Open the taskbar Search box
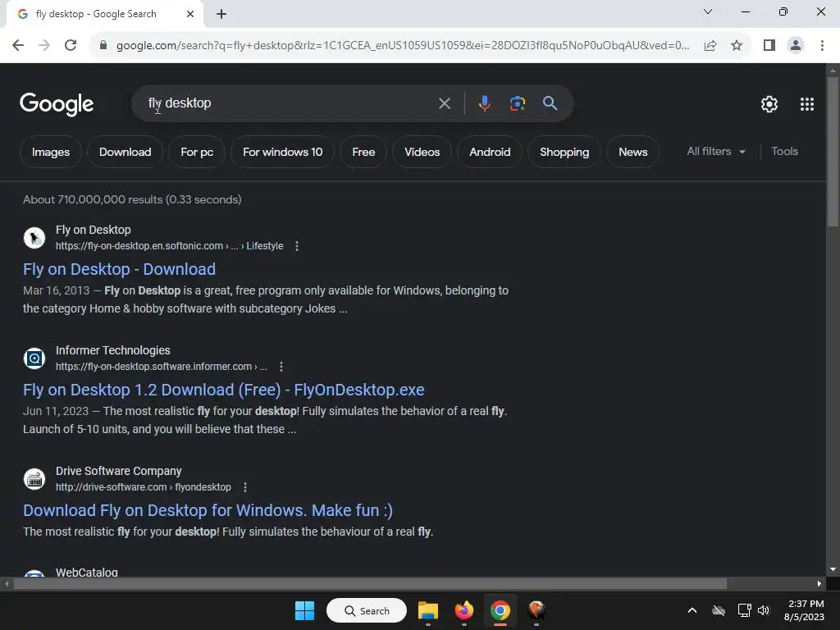 367,610
